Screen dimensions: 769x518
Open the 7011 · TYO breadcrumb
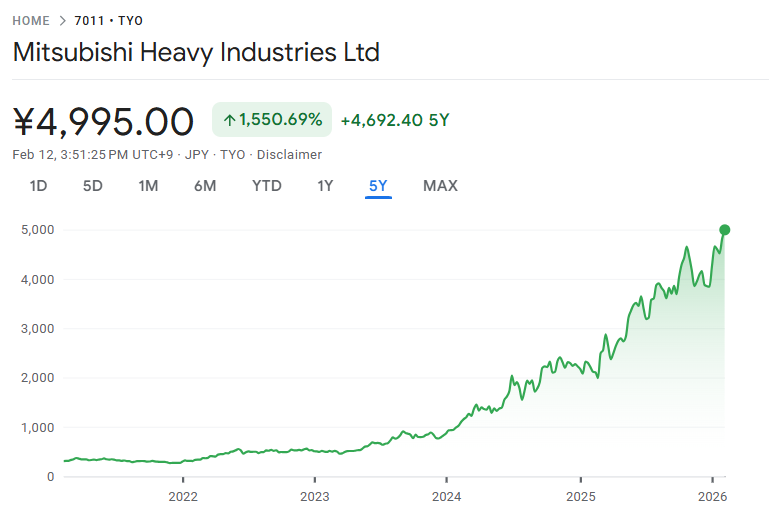click(109, 20)
